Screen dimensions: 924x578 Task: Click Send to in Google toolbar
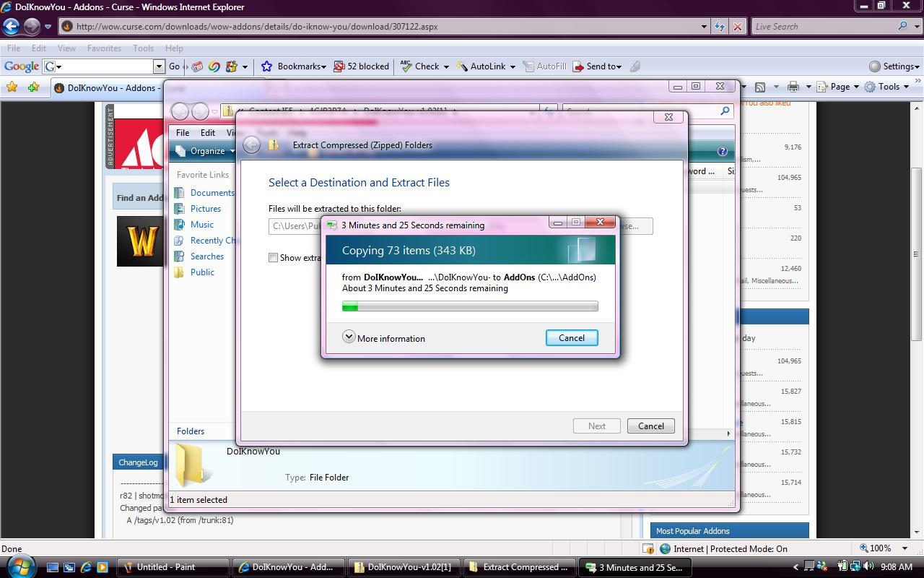[x=598, y=66]
